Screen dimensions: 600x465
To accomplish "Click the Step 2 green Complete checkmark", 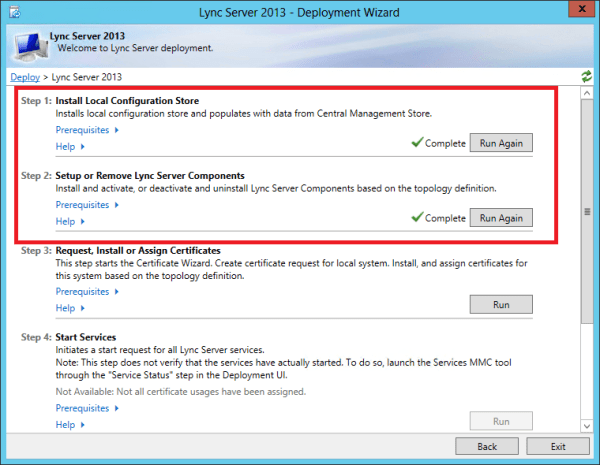I will [417, 218].
